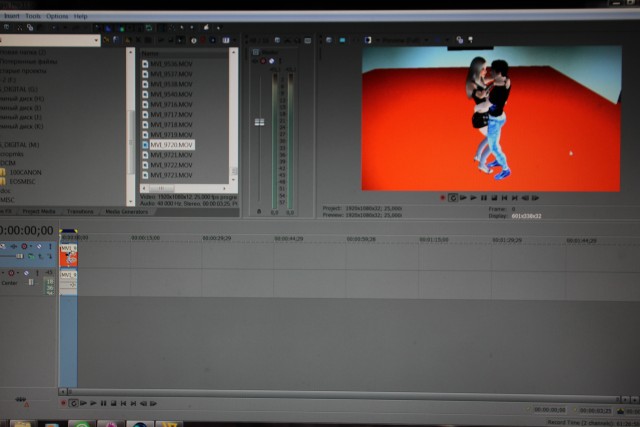This screenshot has width=640, height=427.
Task: Click record button in timeline transport
Action: tap(63, 403)
